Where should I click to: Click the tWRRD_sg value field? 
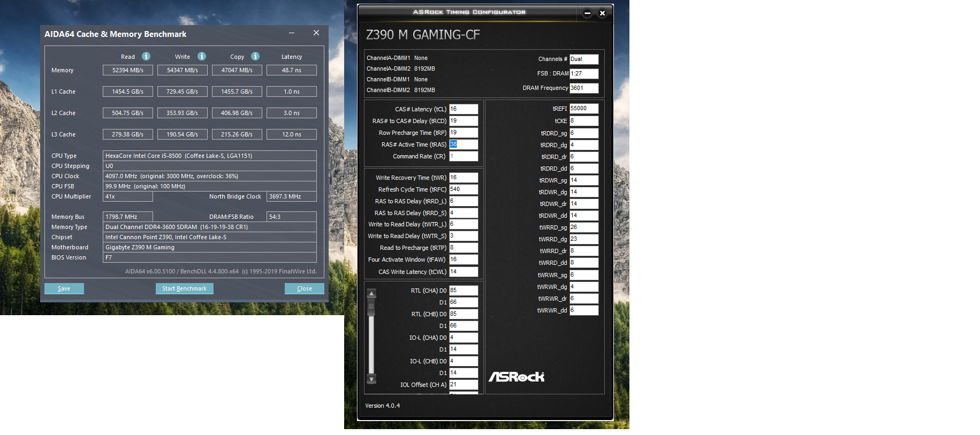click(584, 227)
